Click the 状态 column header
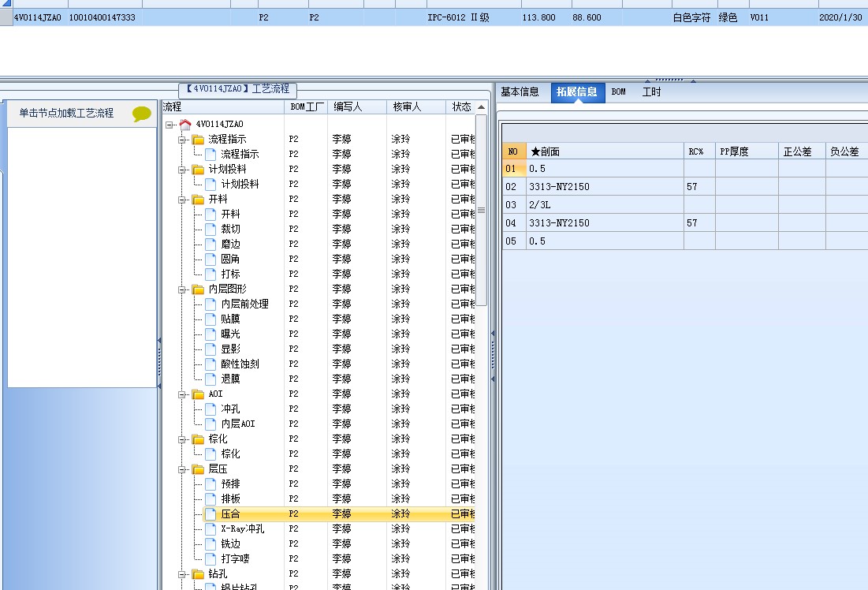The height and width of the screenshot is (590, 868). tap(460, 107)
